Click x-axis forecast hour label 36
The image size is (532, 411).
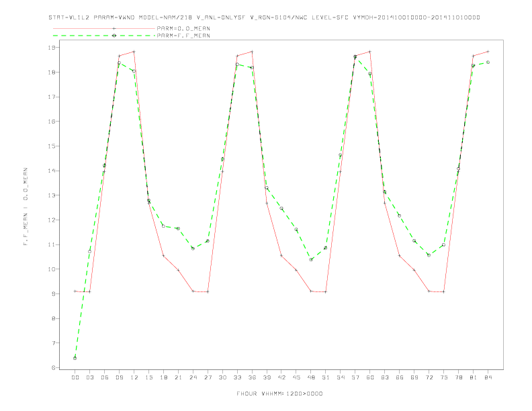pyautogui.click(x=252, y=377)
